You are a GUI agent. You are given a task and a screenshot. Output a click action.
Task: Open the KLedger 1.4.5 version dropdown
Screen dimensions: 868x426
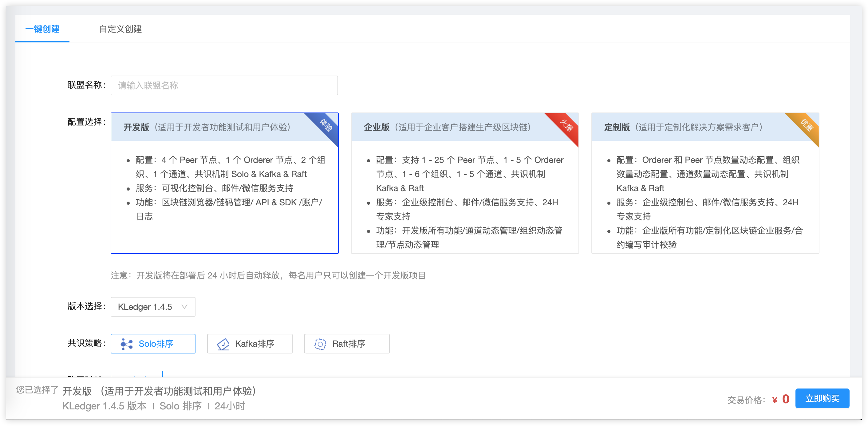click(x=153, y=307)
